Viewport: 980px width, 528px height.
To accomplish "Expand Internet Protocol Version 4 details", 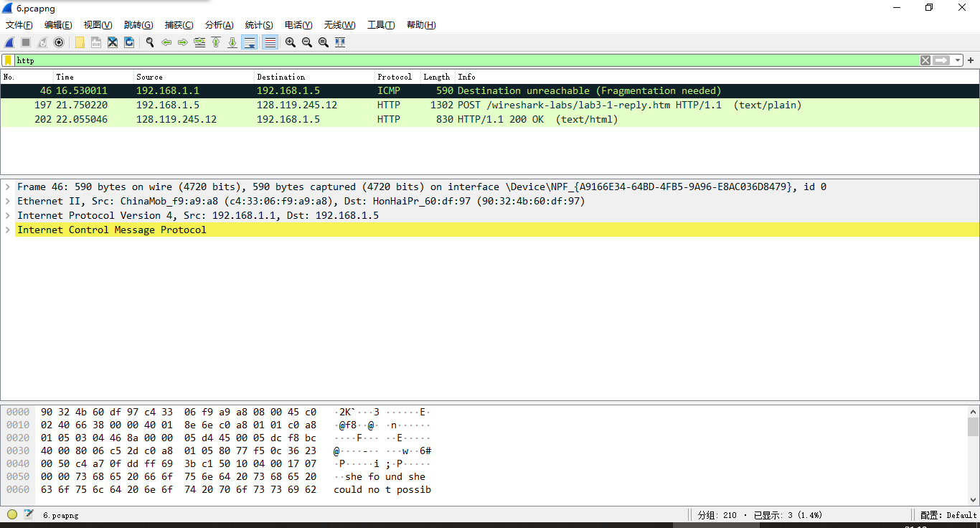I will [8, 215].
